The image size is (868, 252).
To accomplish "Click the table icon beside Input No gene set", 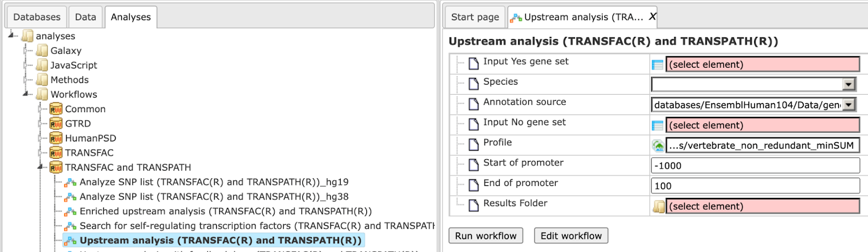I will tap(658, 125).
